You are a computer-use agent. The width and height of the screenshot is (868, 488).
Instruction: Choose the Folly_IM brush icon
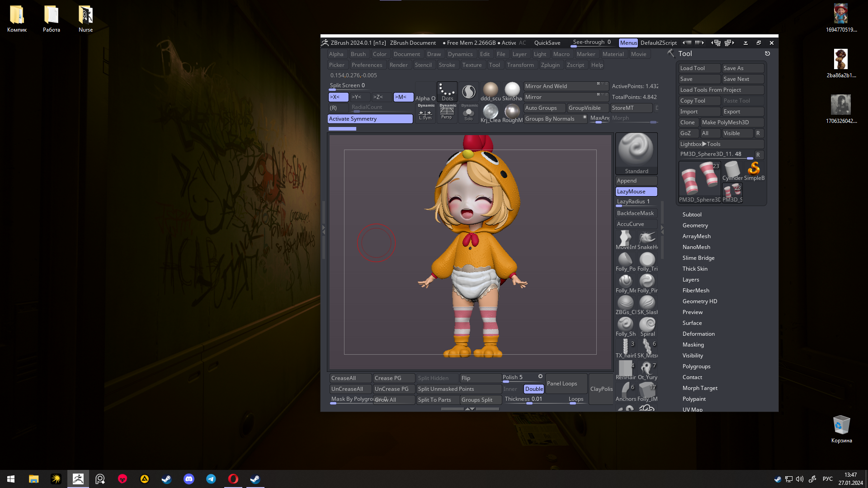click(647, 391)
